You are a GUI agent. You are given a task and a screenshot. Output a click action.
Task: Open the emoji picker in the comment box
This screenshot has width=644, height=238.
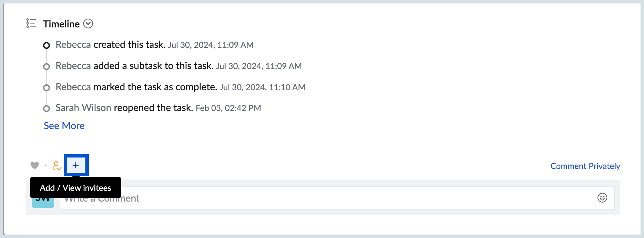click(x=603, y=198)
